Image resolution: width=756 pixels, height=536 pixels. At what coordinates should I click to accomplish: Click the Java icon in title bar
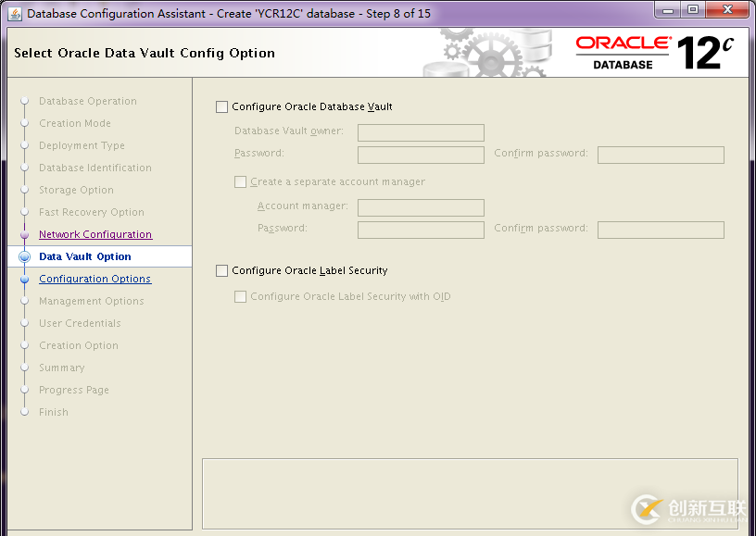[x=15, y=14]
